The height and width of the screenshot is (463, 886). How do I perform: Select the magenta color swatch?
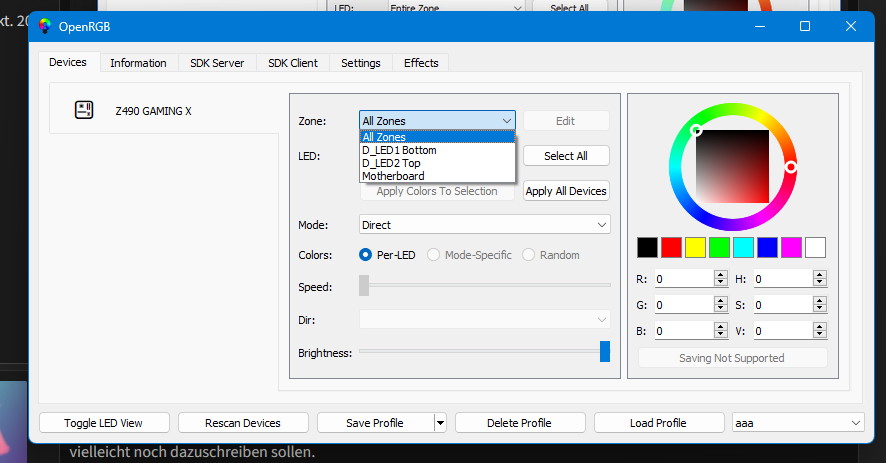(x=792, y=248)
